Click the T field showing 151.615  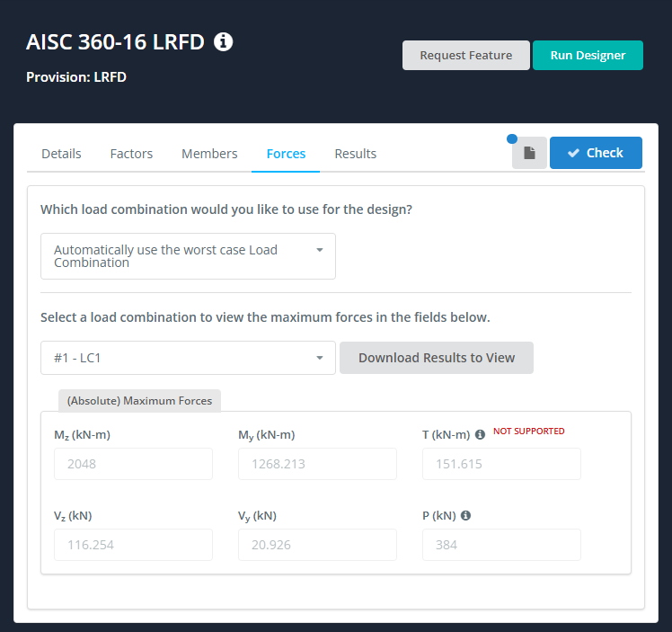501,464
